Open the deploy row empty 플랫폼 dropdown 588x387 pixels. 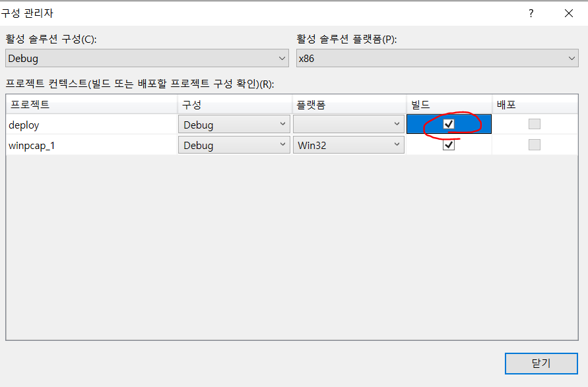click(x=348, y=125)
